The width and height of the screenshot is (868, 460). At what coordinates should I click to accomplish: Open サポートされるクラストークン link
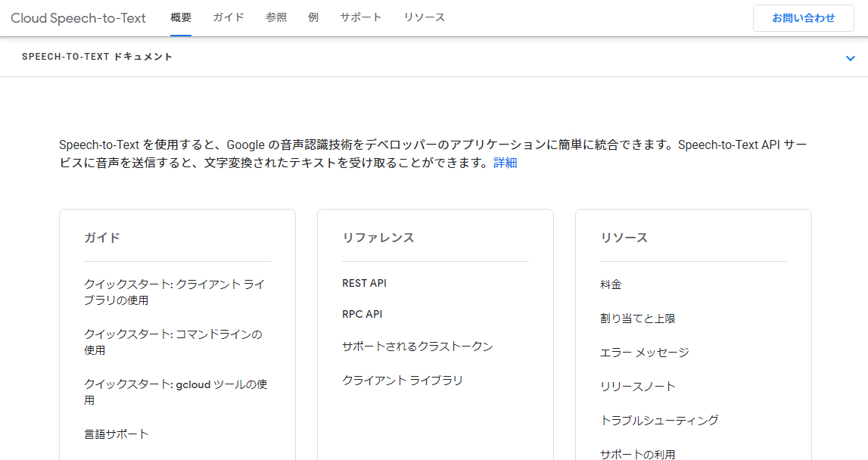coord(418,347)
